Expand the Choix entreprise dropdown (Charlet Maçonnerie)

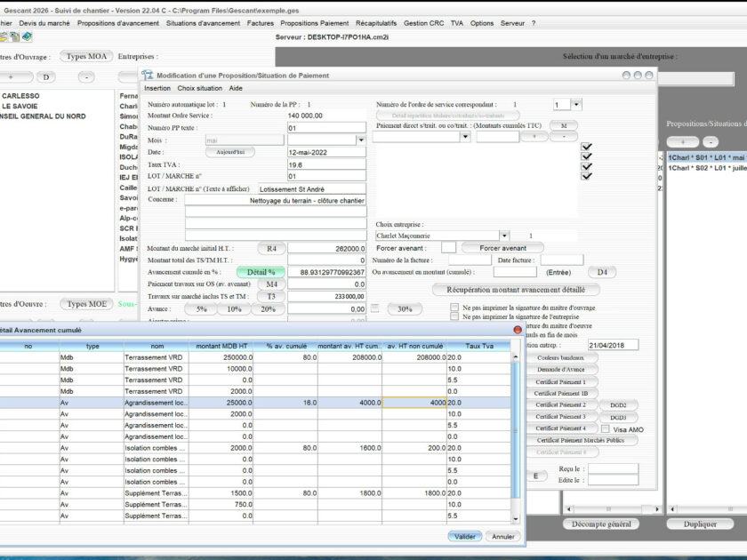point(504,236)
